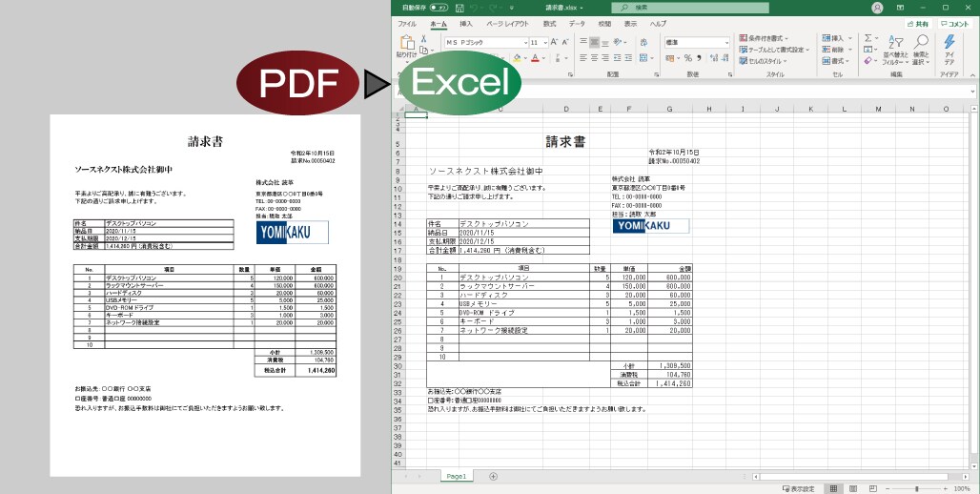Click the Fill down icon

(868, 50)
